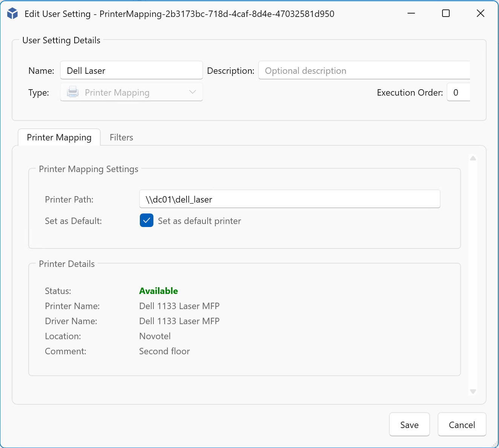Click the Name field containing Dell Laser
499x448 pixels.
[132, 70]
